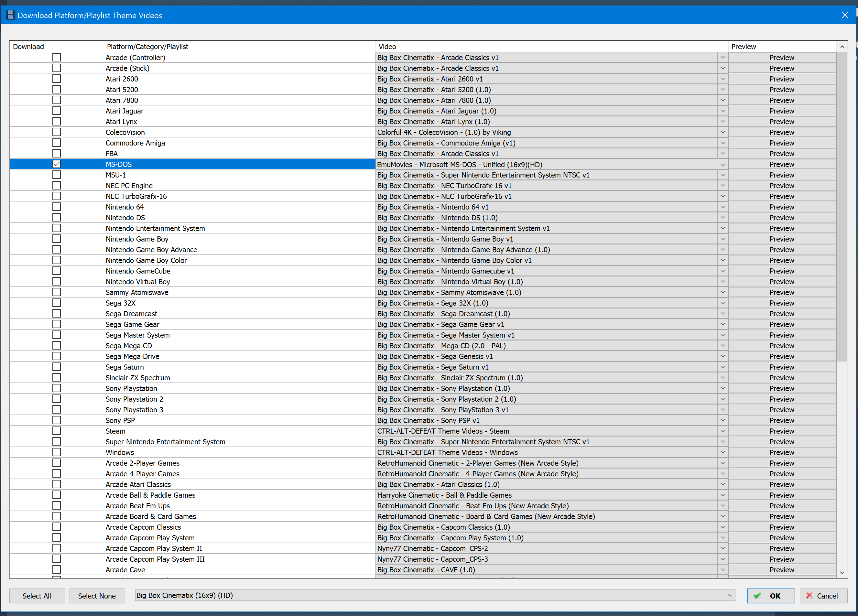The width and height of the screenshot is (858, 616).
Task: Open the Nintendo DS video dropdown
Action: 722,217
